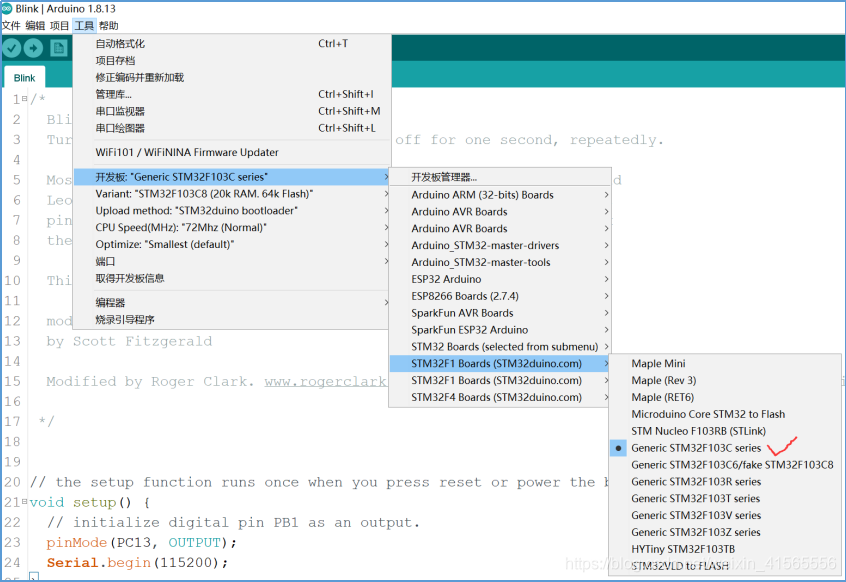Launch WiFi101 / WiFiNINA Firmware Updater

[232, 152]
